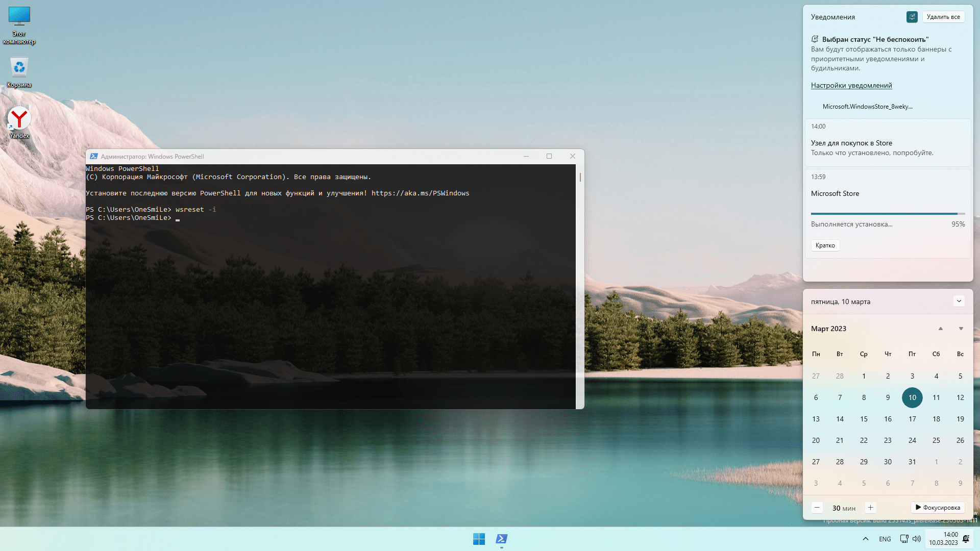
Task: Increase focus time with the plus button
Action: coord(870,508)
